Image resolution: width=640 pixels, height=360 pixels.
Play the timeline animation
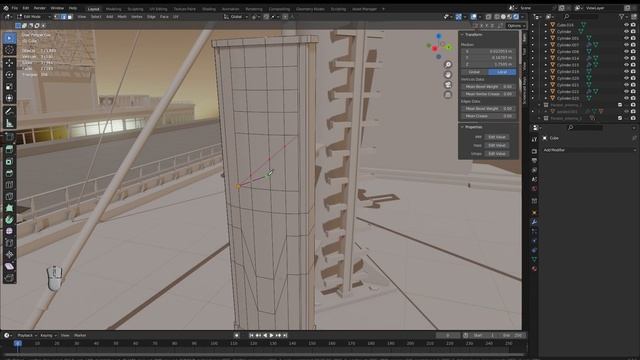(271, 335)
